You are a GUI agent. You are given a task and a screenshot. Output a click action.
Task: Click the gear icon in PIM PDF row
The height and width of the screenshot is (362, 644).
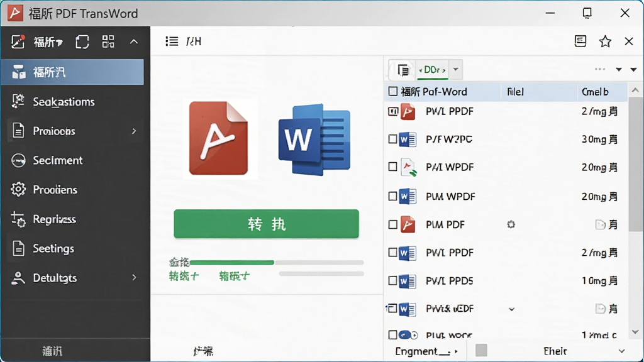coord(511,224)
